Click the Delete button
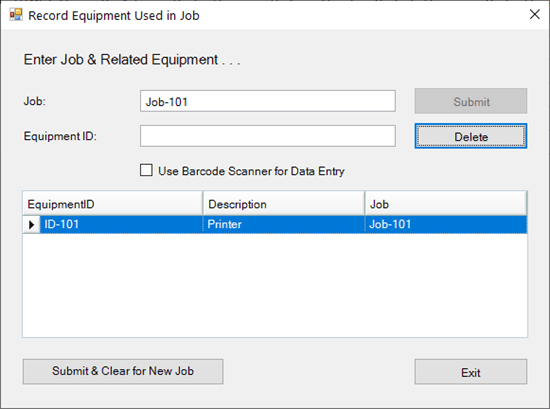The width and height of the screenshot is (550, 409). tap(471, 136)
